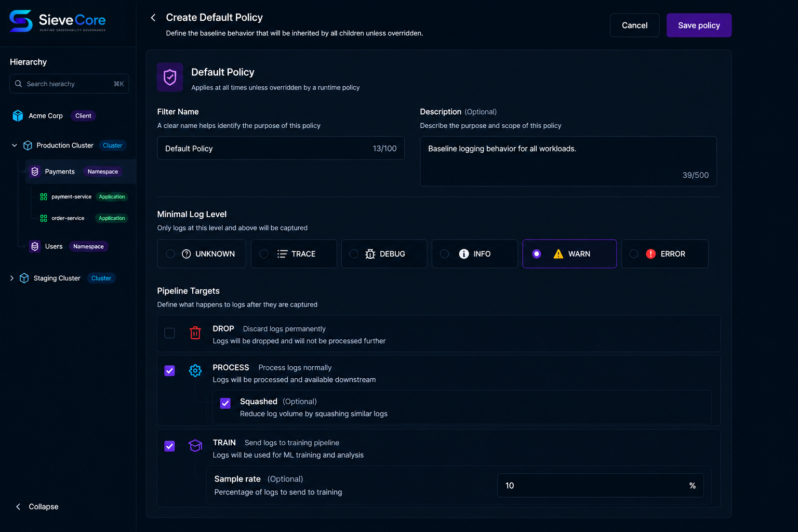Click the Payments namespace icon
The width and height of the screenshot is (798, 532).
35,171
